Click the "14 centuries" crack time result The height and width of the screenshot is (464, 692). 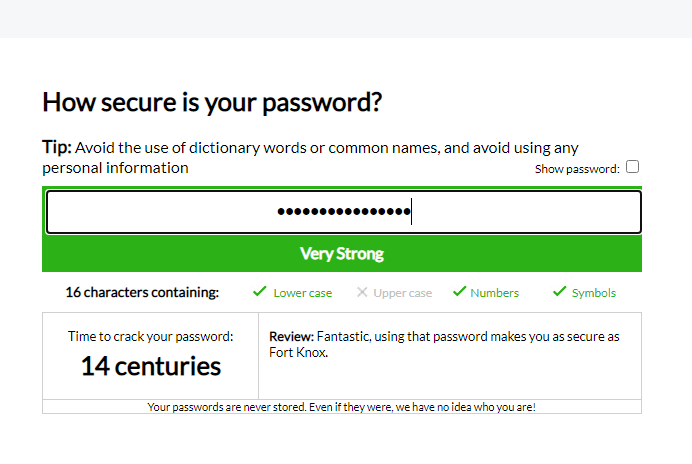tap(151, 366)
